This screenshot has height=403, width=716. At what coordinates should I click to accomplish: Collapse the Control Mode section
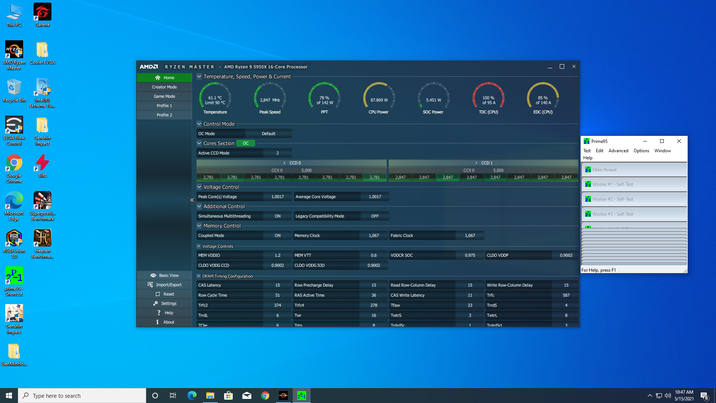(x=199, y=124)
